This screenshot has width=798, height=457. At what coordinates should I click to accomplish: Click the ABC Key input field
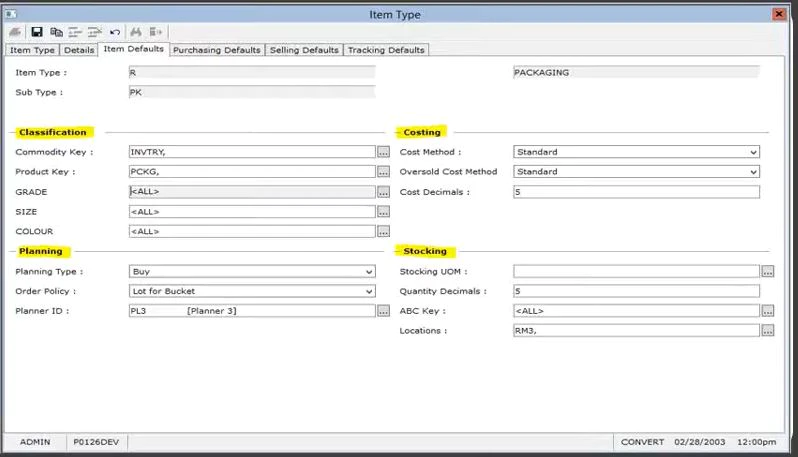click(x=636, y=310)
